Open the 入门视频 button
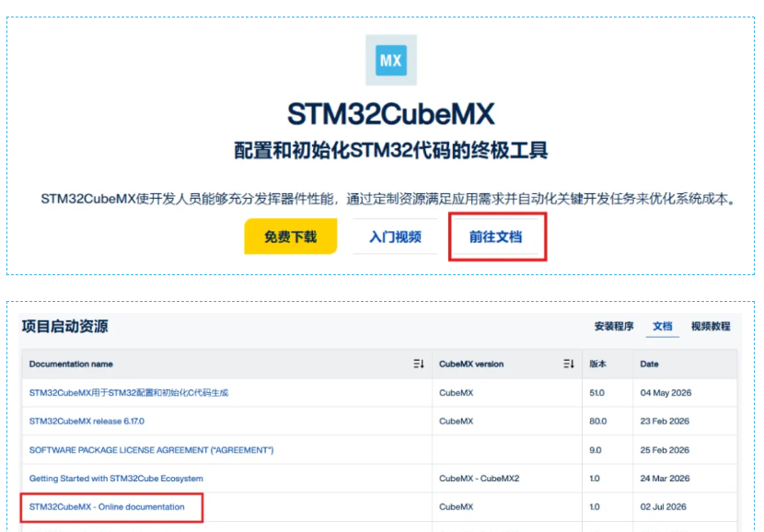764x532 pixels. pos(395,237)
